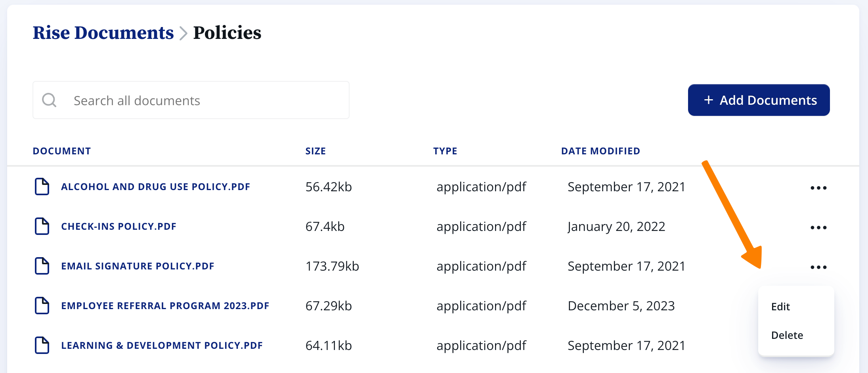This screenshot has width=868, height=373.
Task: Open the three-dot menu for Alcohol and Drug Use Policy
Action: click(818, 188)
